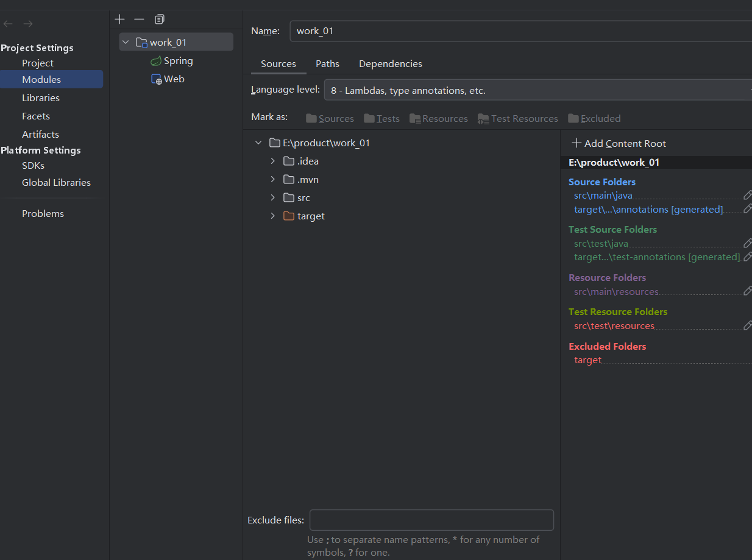Mark selected folder as Tests

click(381, 118)
